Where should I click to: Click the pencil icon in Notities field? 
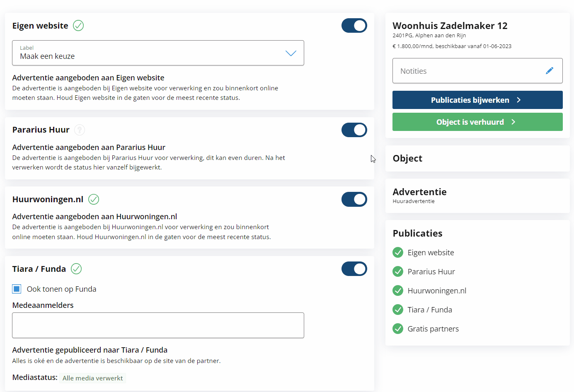tap(550, 71)
